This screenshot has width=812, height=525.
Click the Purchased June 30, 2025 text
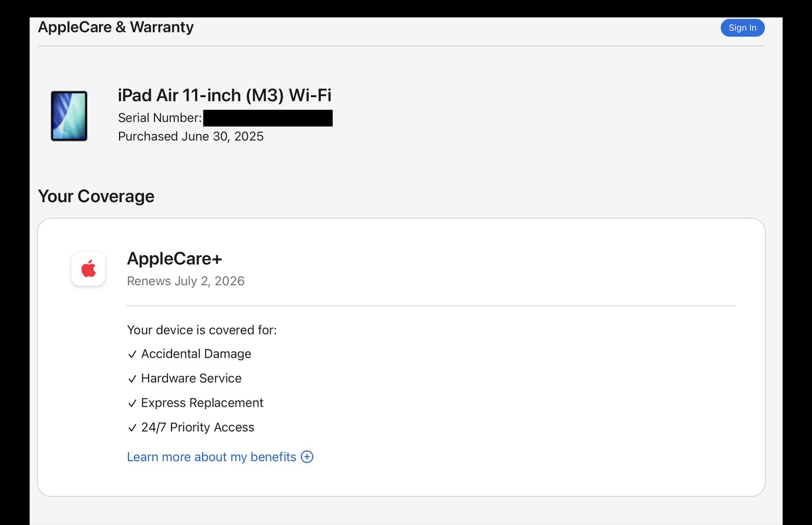190,137
